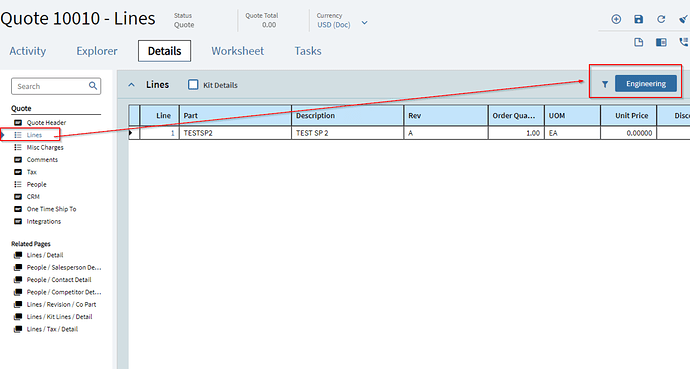Screen dimensions: 690x369
Task: Click the Refresh icon
Action: coord(661,19)
